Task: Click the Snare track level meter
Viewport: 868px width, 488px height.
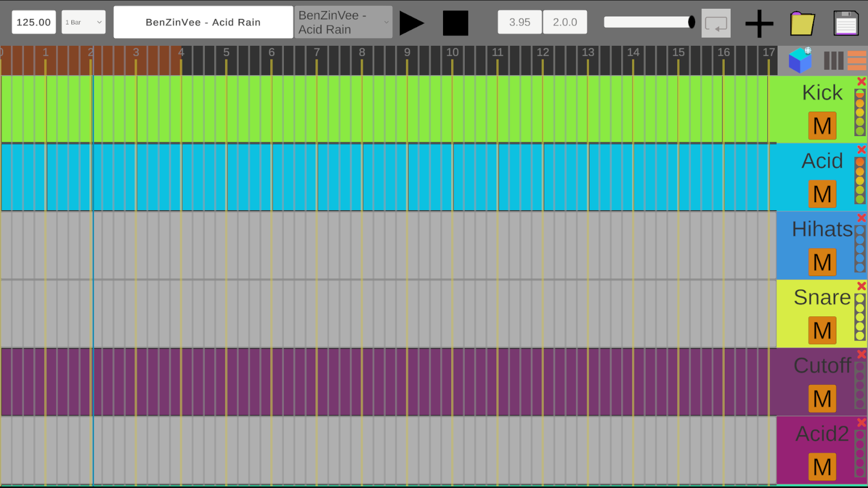Action: point(860,317)
